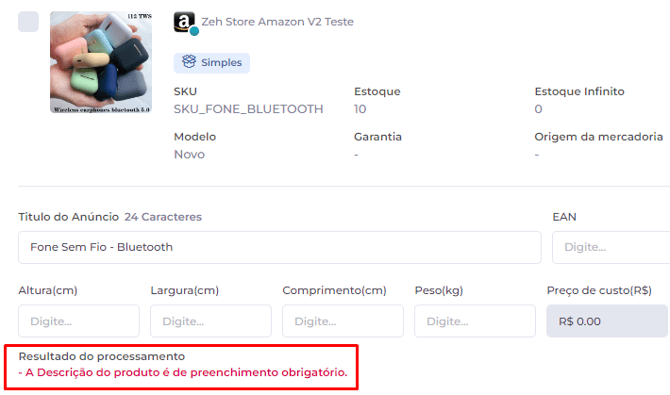Click the Peso(kg) input box
The width and height of the screenshot is (670, 395).
[x=475, y=321]
